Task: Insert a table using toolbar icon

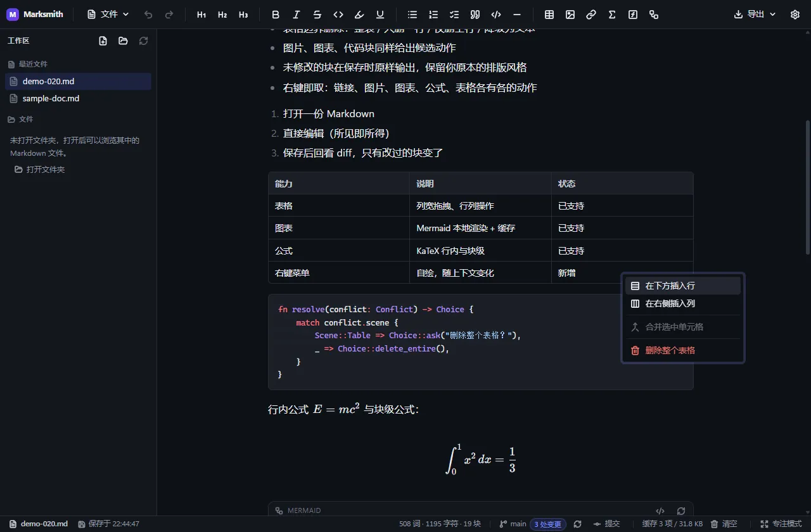Action: point(549,15)
